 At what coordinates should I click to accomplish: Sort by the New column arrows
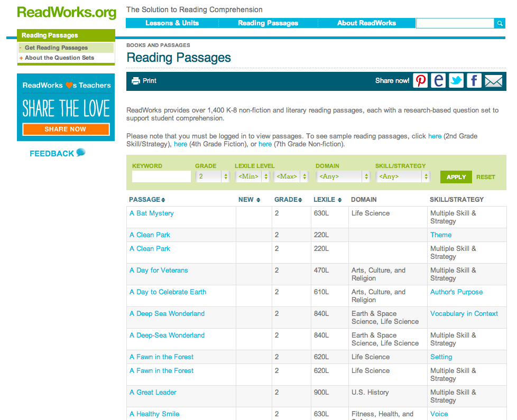pyautogui.click(x=258, y=200)
